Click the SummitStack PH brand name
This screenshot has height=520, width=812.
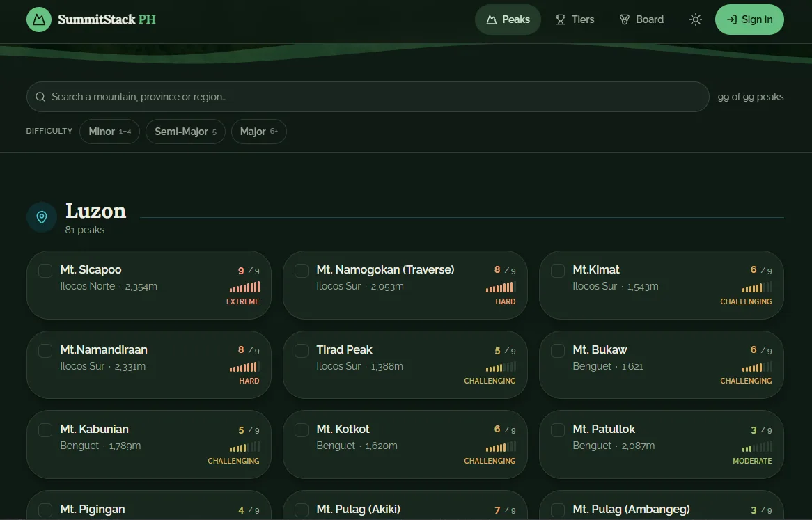point(107,19)
